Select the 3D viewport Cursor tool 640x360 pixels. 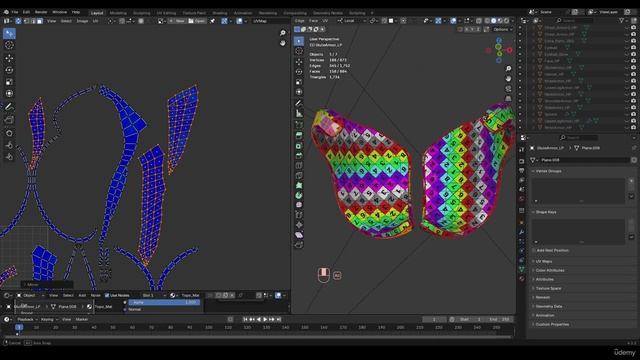coord(299,51)
